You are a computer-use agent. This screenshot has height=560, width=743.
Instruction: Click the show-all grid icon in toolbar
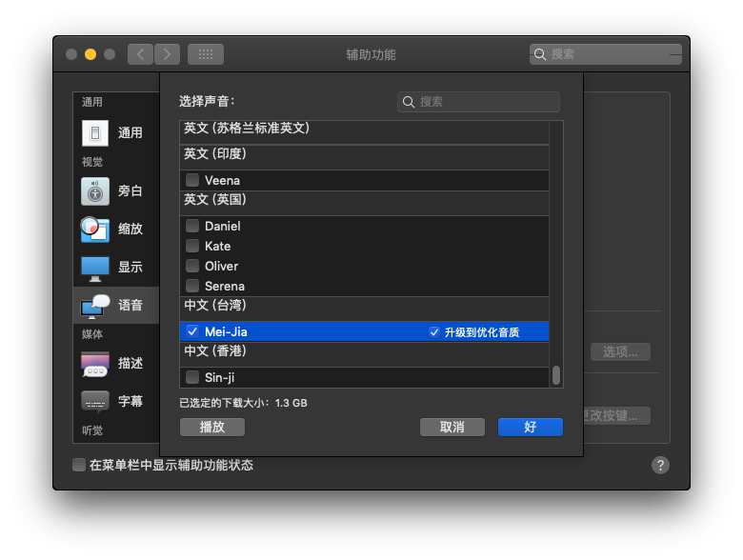(206, 54)
